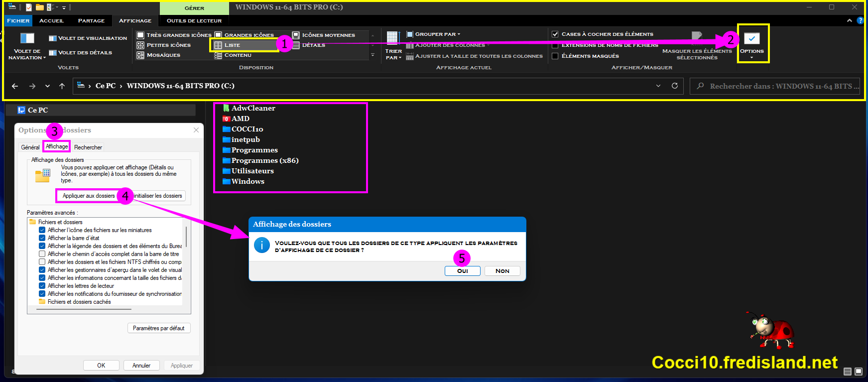Switch to Détails layout
Screen dimensions: 868x382
pyautogui.click(x=309, y=45)
